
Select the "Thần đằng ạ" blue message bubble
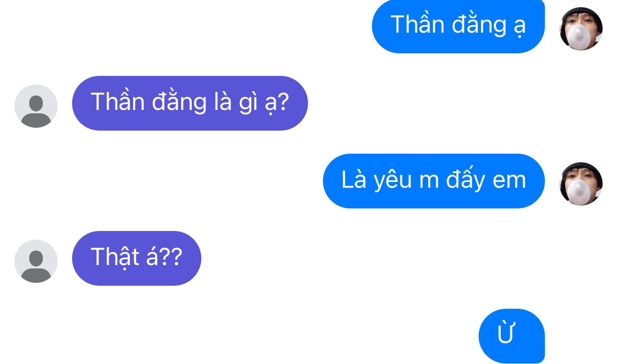(458, 26)
